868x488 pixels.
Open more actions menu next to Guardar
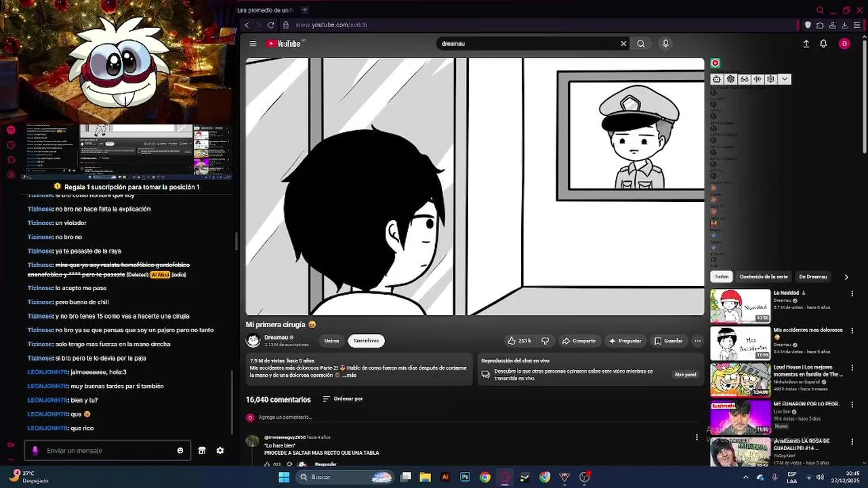(x=697, y=341)
